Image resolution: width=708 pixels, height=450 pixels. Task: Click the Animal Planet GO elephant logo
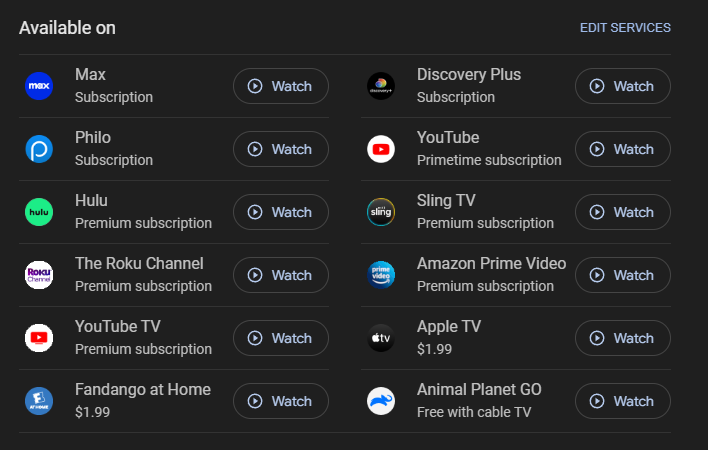381,401
